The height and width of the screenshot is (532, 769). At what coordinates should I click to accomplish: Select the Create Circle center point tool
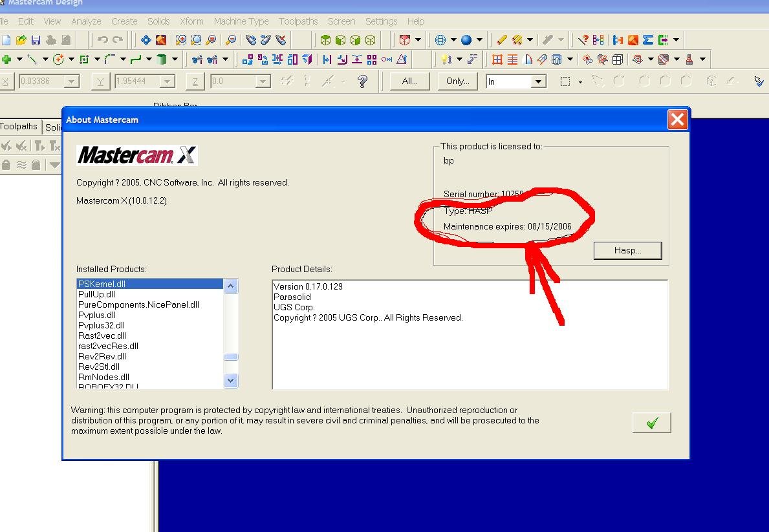(x=58, y=59)
